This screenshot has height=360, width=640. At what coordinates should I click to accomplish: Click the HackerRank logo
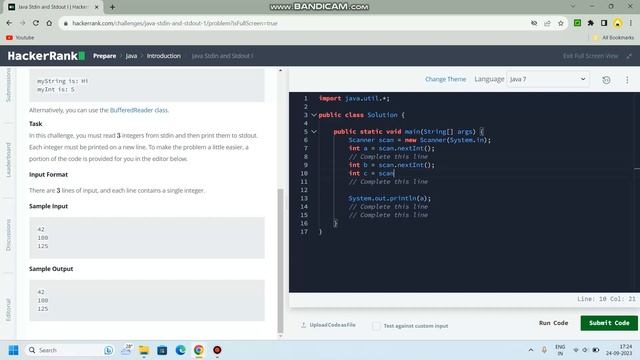(46, 56)
